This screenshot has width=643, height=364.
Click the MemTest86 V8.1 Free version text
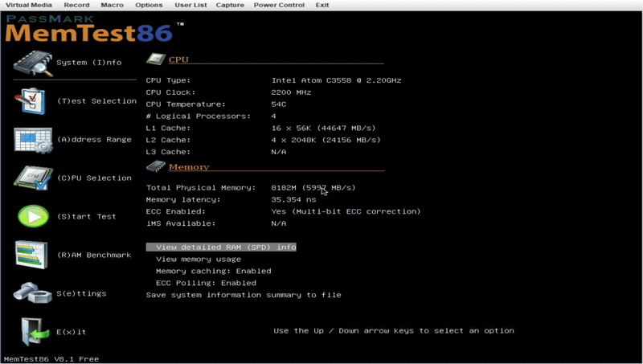(x=51, y=358)
